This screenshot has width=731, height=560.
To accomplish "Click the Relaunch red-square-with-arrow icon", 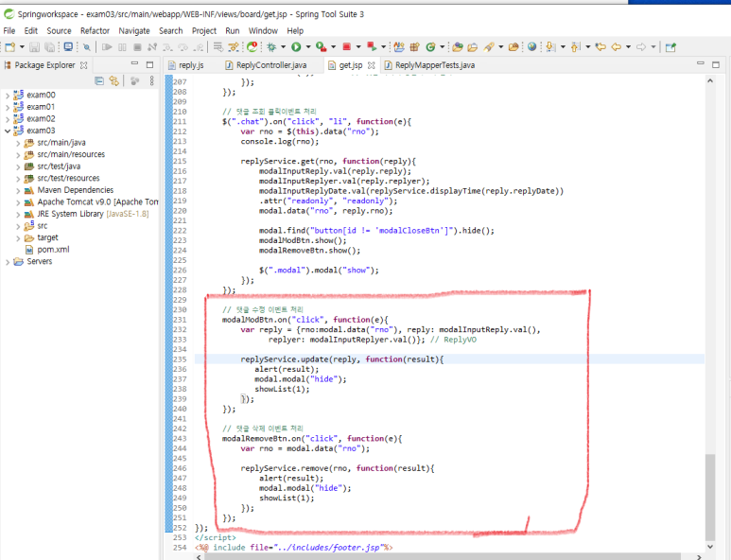I will pyautogui.click(x=372, y=46).
